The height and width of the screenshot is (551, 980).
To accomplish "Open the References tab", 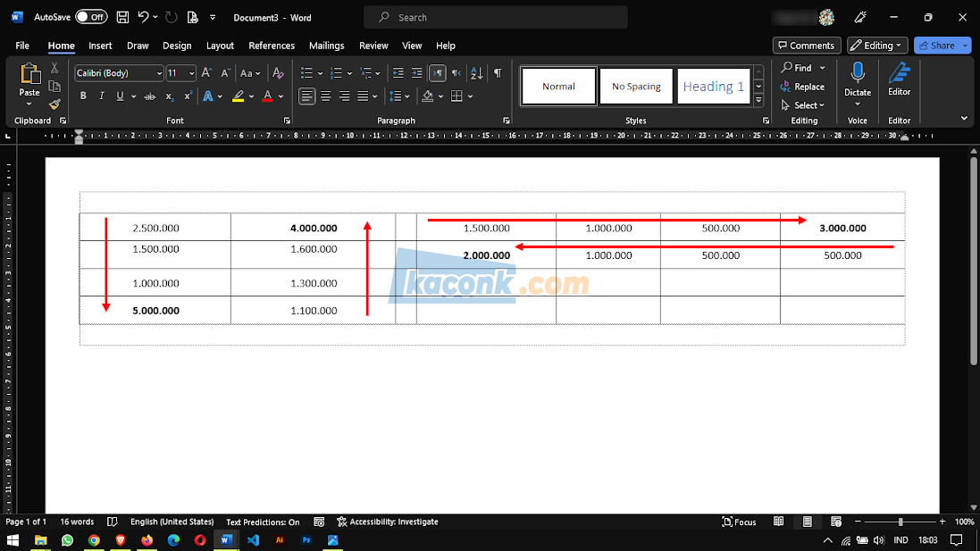I will pos(272,46).
